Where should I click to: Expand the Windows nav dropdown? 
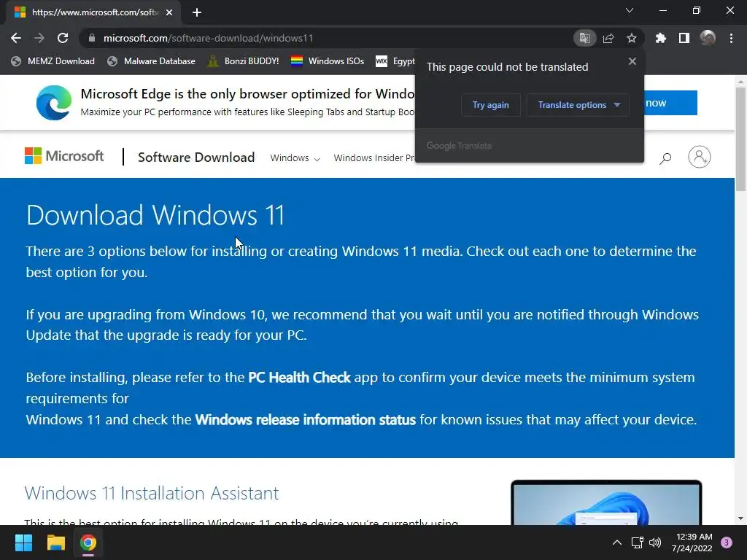295,158
